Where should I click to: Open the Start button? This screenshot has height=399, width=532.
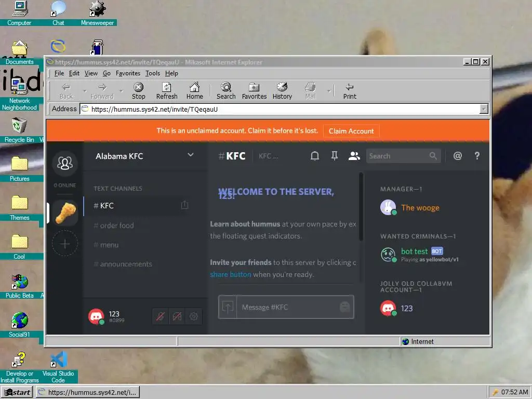(17, 392)
